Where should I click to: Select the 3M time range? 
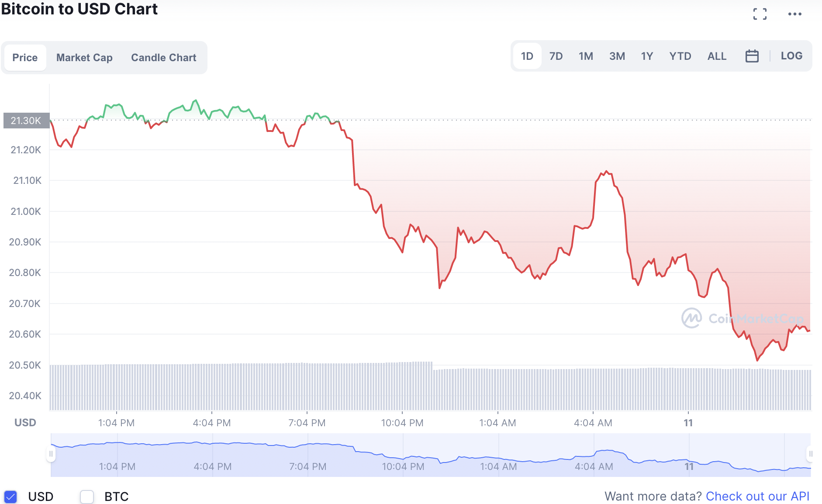617,56
